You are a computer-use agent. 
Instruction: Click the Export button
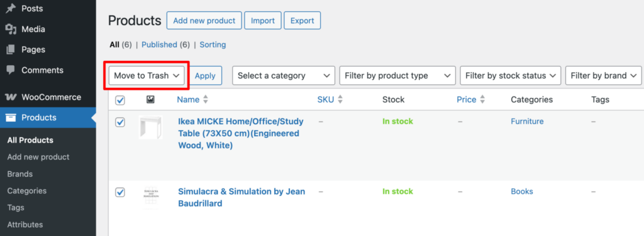303,21
